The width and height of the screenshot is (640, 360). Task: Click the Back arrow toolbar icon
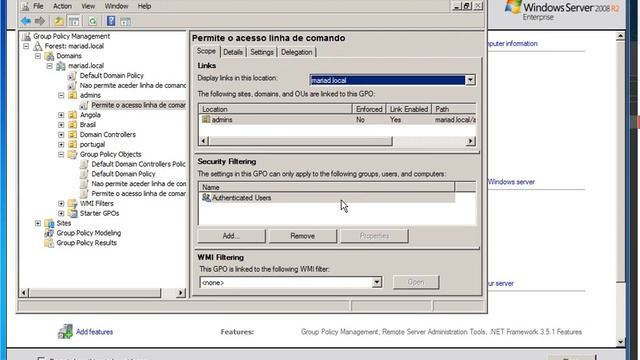click(26, 21)
